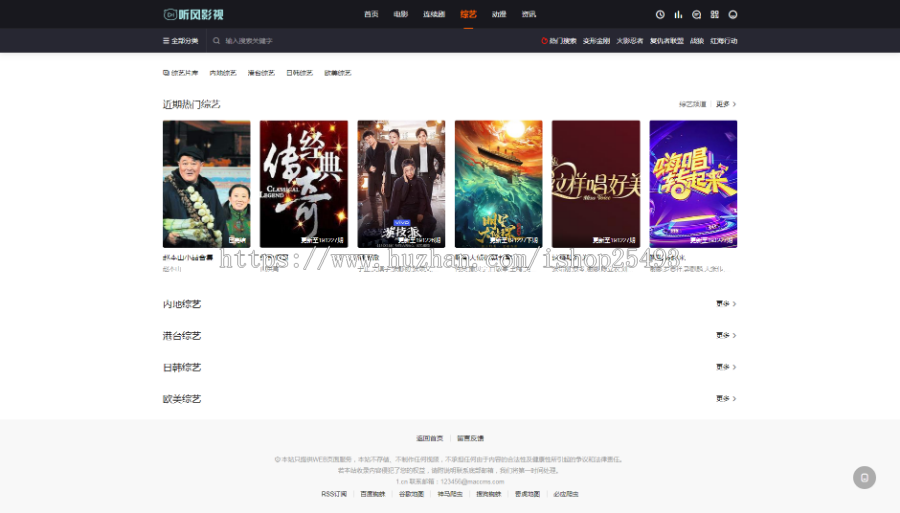Open the 神马爬虫 footer link

tap(450, 493)
